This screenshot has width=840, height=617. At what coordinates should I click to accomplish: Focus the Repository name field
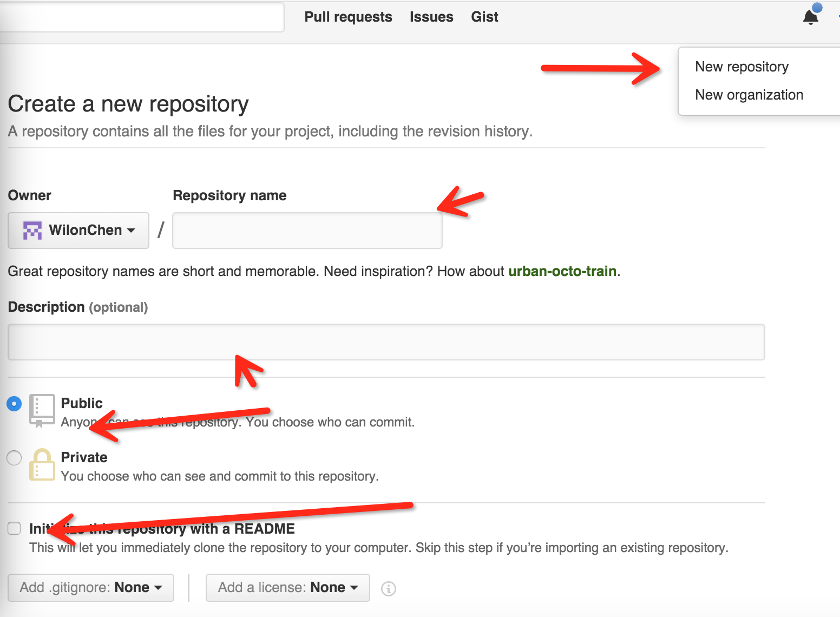pyautogui.click(x=307, y=231)
